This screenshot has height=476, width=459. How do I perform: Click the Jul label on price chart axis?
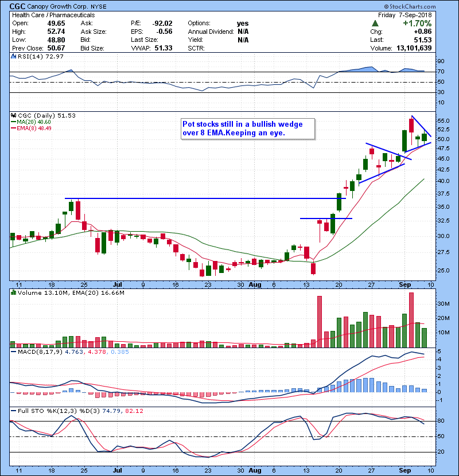[x=117, y=285]
